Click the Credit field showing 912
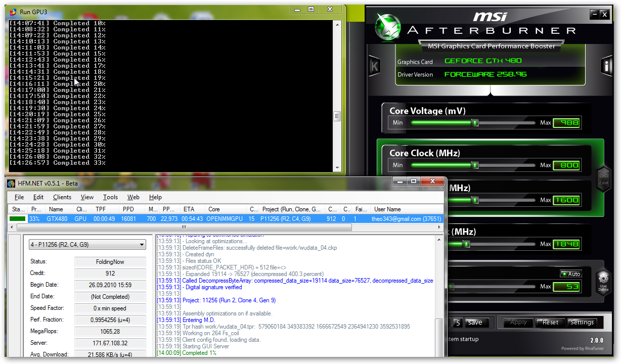This screenshot has height=364, width=621. pyautogui.click(x=110, y=274)
